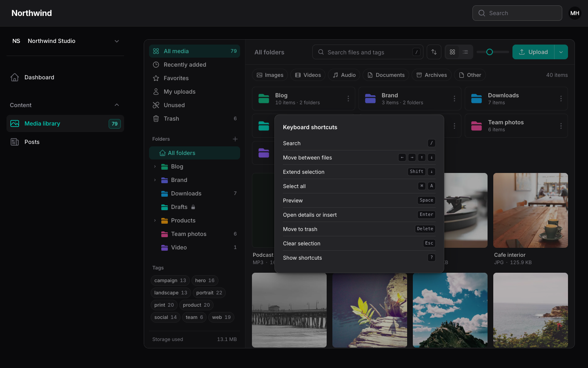588x368 pixels.
Task: Click the Upload button
Action: [x=533, y=52]
